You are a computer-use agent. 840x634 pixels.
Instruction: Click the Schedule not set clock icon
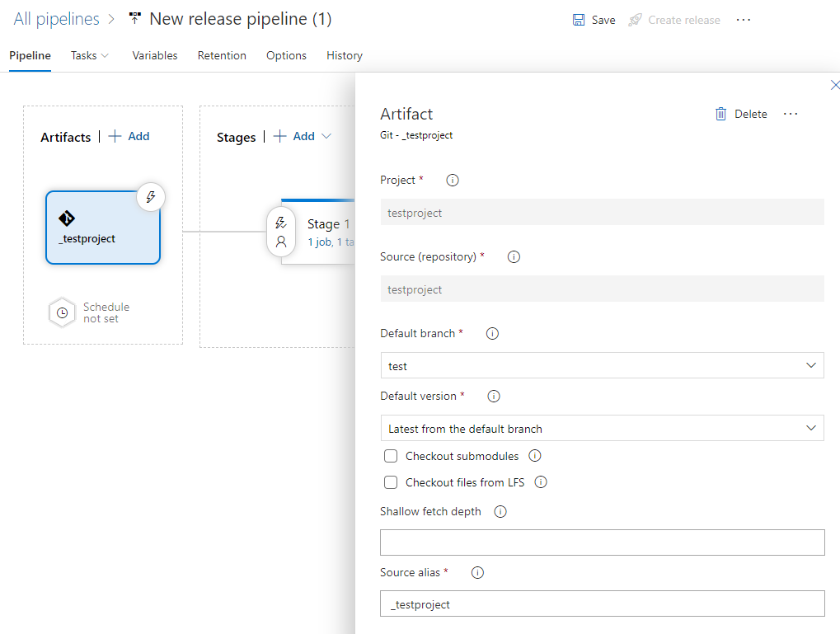[x=62, y=313]
